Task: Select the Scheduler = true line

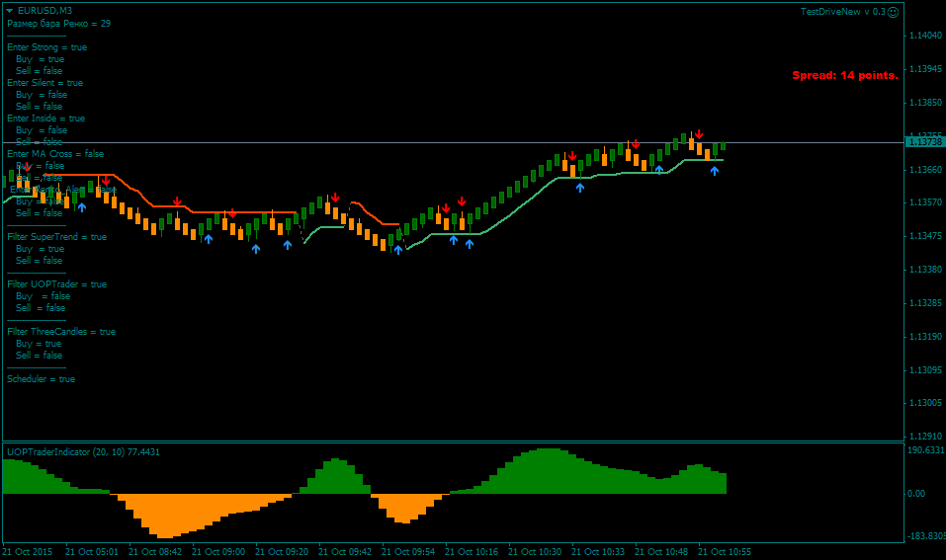Action: pos(42,379)
